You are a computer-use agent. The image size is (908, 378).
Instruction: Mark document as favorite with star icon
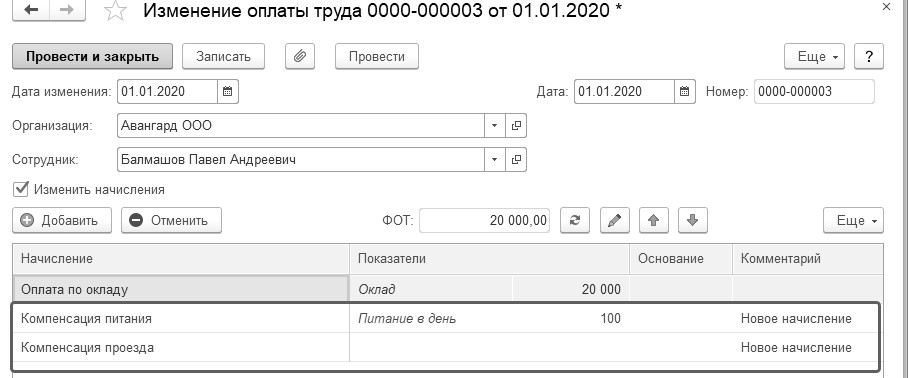[x=116, y=11]
